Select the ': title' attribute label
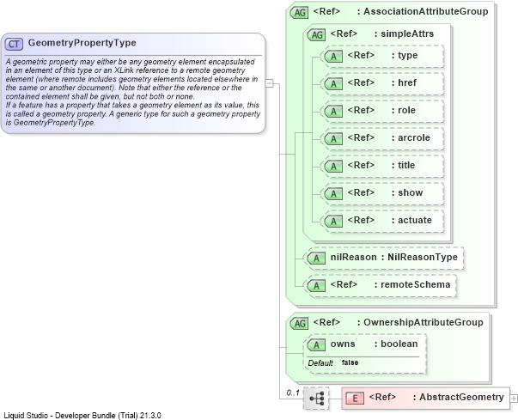518x420 pixels. (x=404, y=165)
